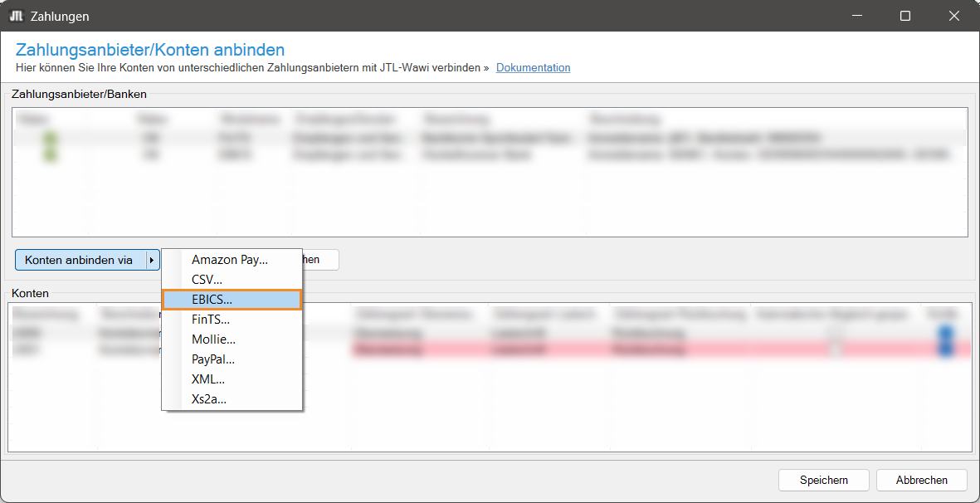The width and height of the screenshot is (980, 503).
Task: Choose 'Xs2a...' at the menu bottom
Action: [209, 398]
